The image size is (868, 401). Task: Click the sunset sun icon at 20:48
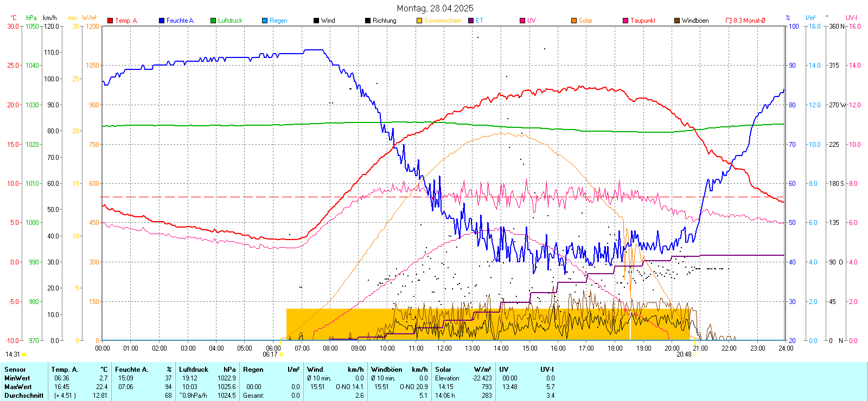pyautogui.click(x=695, y=354)
